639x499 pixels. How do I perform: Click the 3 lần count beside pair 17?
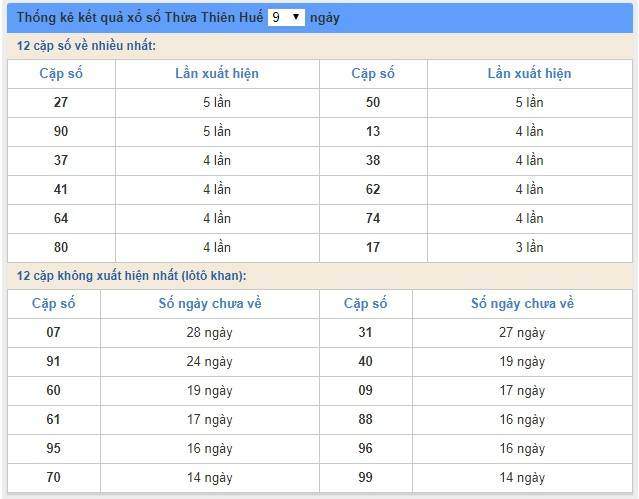pos(529,247)
